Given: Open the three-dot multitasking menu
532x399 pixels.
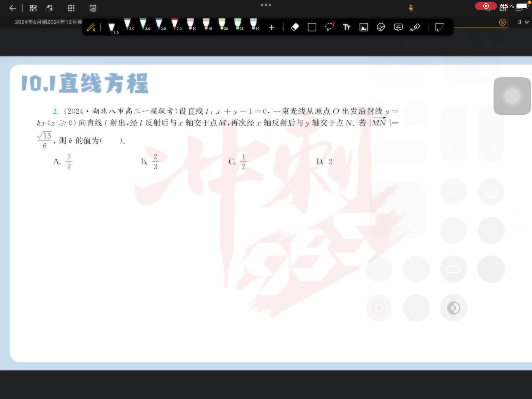Looking at the screenshot, I should pos(266,5).
